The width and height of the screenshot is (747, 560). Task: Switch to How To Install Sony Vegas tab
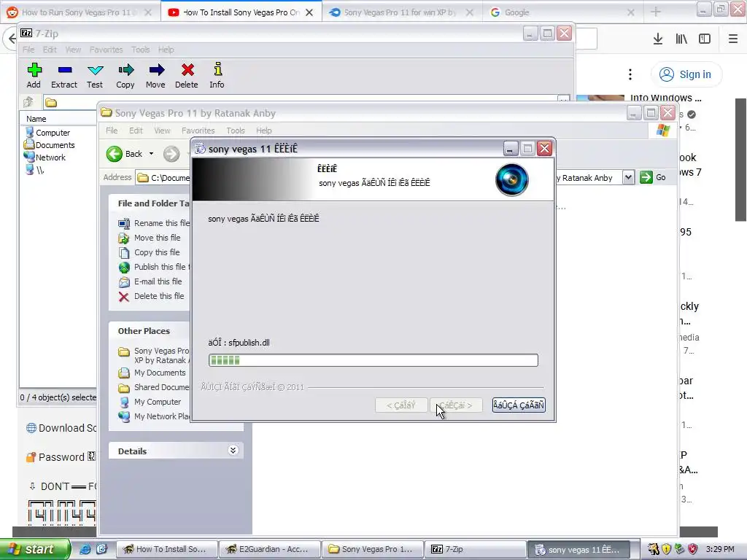[x=241, y=12]
